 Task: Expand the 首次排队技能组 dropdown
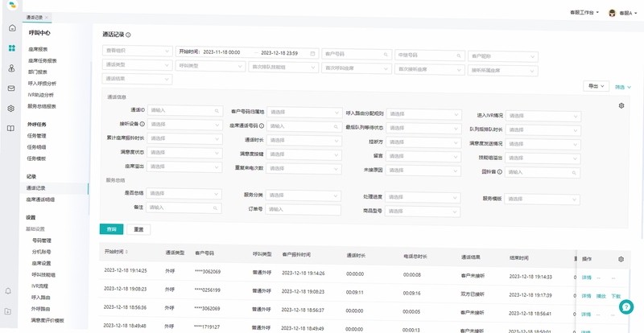pos(283,67)
